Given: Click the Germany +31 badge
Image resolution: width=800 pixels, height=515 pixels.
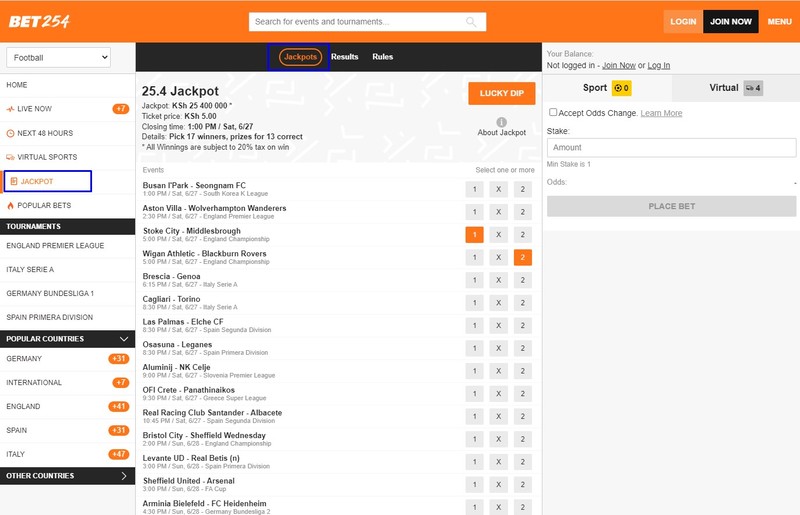Looking at the screenshot, I should click(x=119, y=359).
